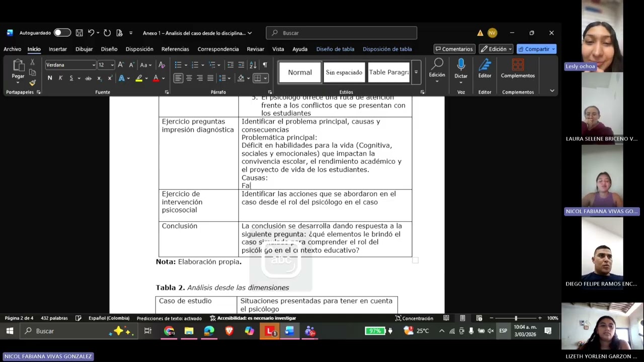The width and height of the screenshot is (644, 362).
Task: Open the font color dropdown arrow
Action: (163, 78)
